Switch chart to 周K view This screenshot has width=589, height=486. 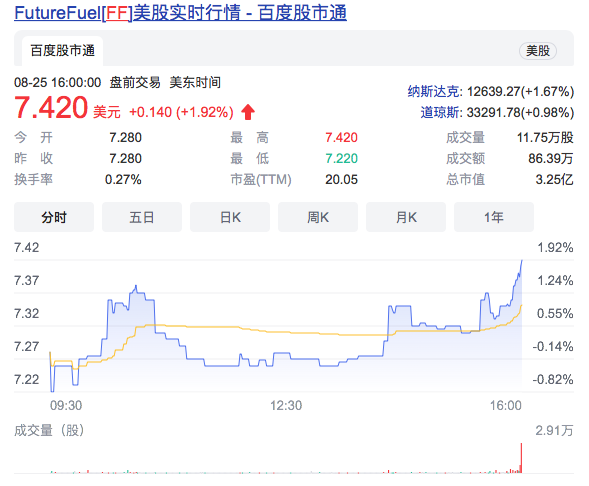coord(318,217)
